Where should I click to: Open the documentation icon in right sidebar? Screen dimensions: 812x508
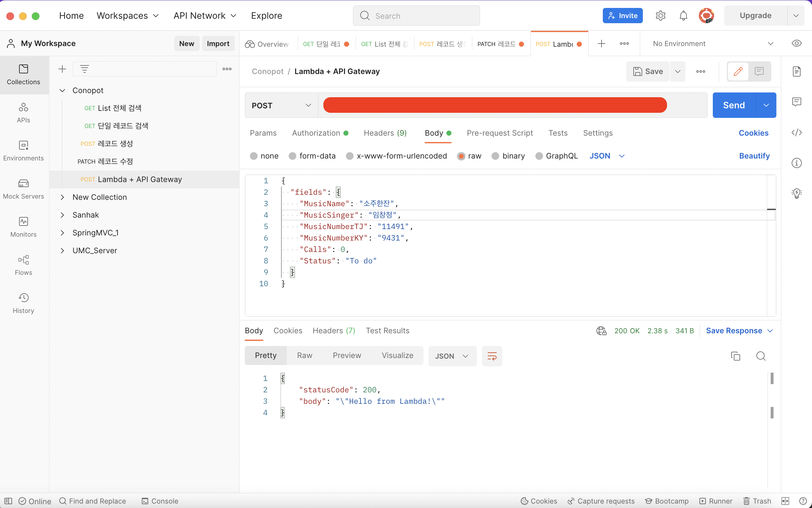point(796,71)
